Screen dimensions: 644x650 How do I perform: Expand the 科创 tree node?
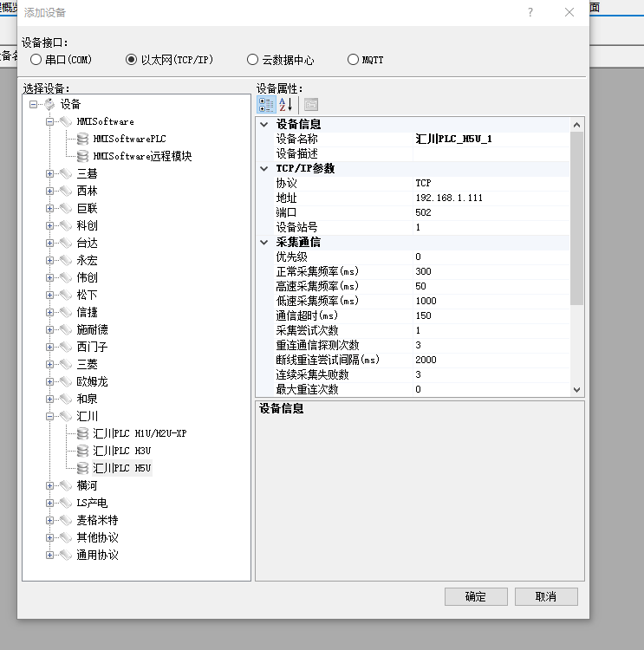click(x=49, y=226)
